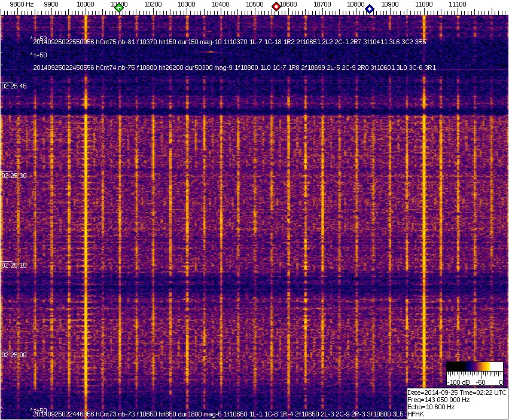Click the hCnt75 event log line
Image resolution: width=509 pixels, height=420 pixels.
[229, 42]
